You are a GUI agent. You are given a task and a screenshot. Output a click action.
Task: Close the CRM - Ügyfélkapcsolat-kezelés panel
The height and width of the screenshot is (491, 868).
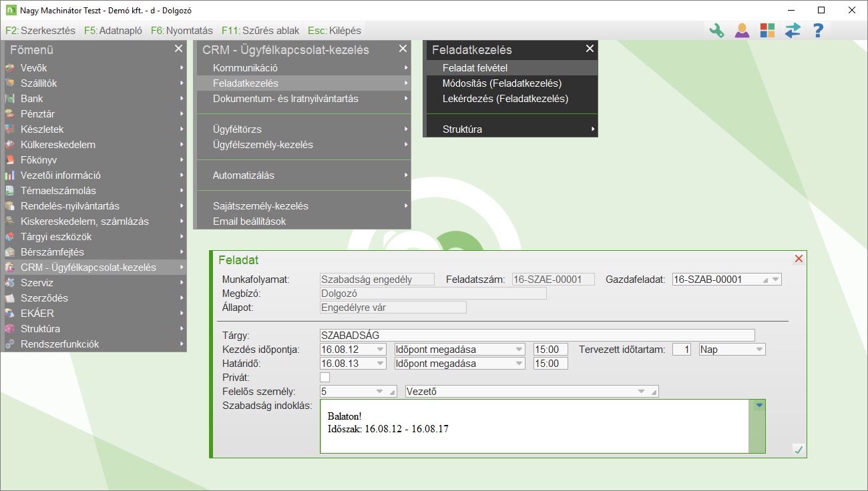(x=403, y=49)
